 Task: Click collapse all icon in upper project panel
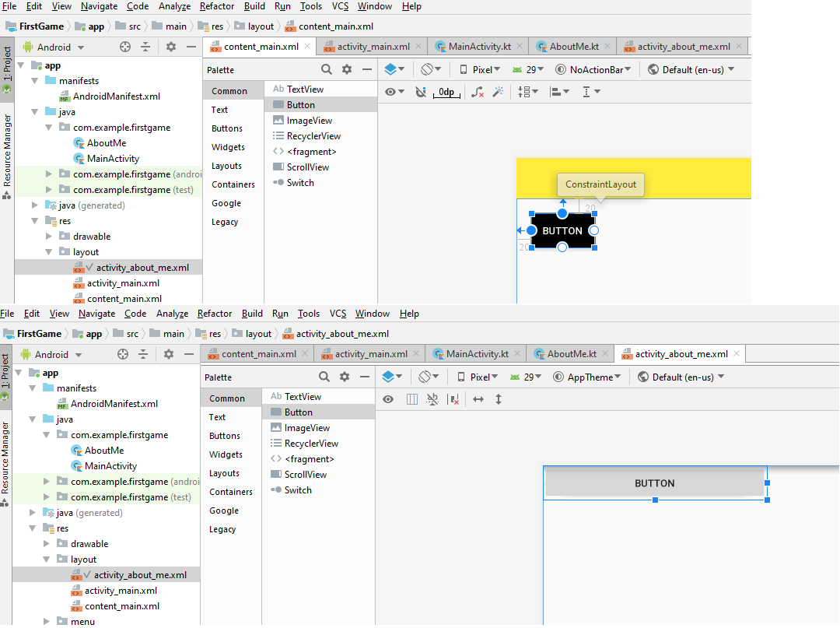145,47
